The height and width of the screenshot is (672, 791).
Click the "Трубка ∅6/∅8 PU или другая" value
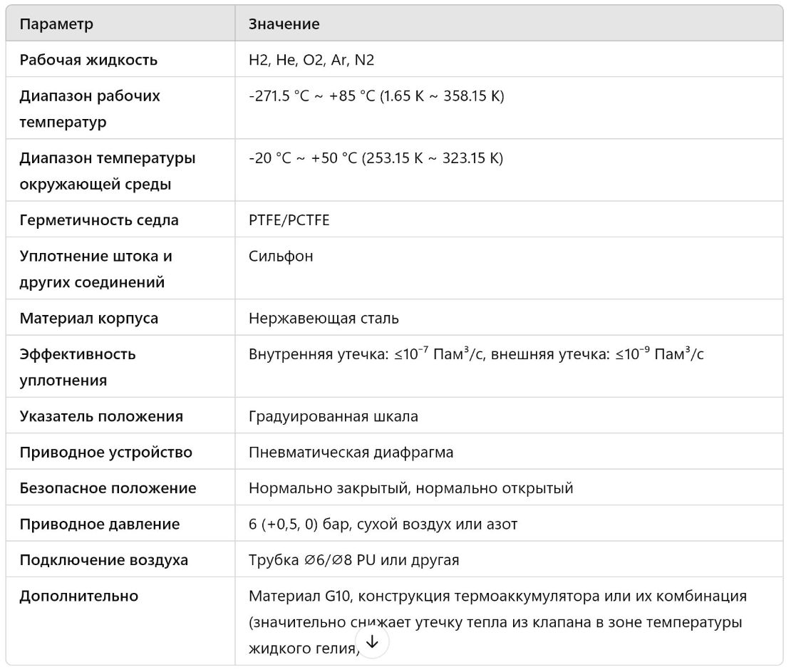click(353, 560)
